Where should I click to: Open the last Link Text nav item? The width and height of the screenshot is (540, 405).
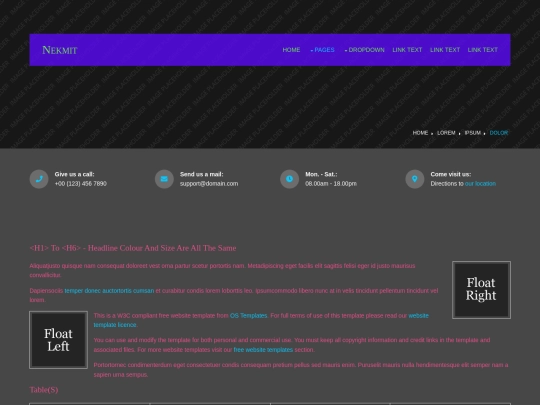coord(483,50)
